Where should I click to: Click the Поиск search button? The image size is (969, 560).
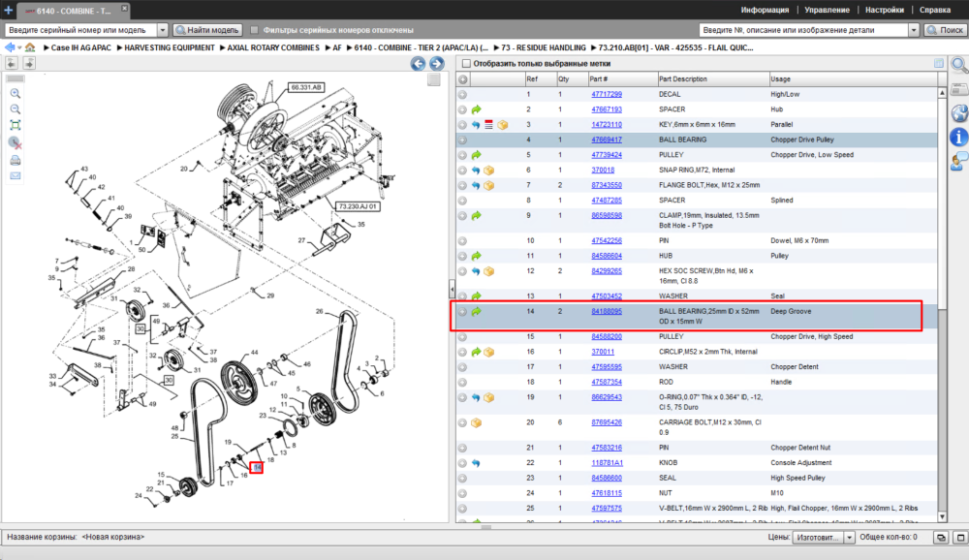click(945, 30)
